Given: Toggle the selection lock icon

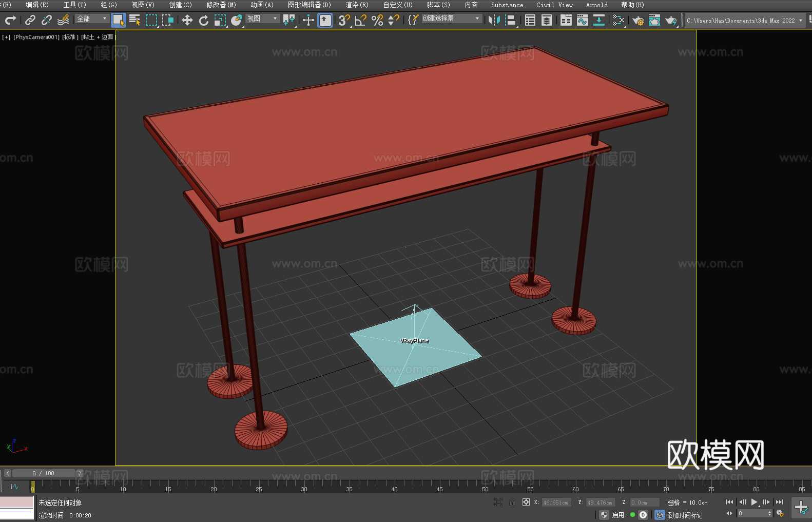Looking at the screenshot, I should tap(512, 502).
